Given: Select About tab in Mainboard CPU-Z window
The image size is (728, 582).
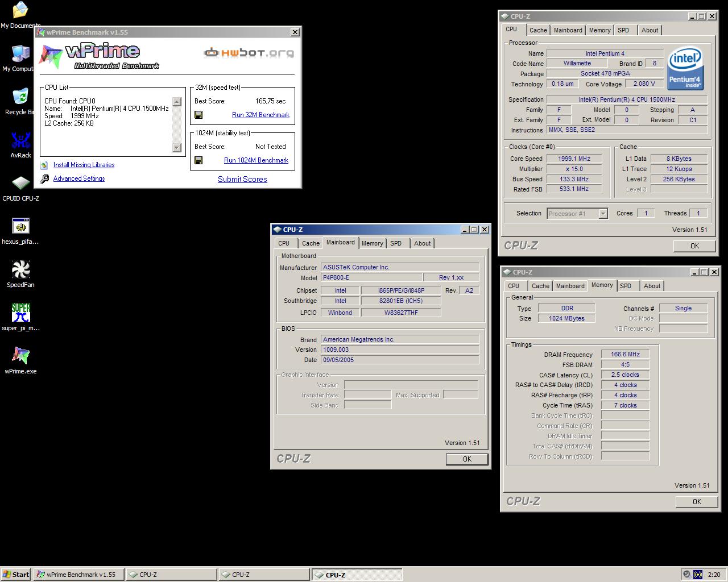Looking at the screenshot, I should pyautogui.click(x=423, y=243).
